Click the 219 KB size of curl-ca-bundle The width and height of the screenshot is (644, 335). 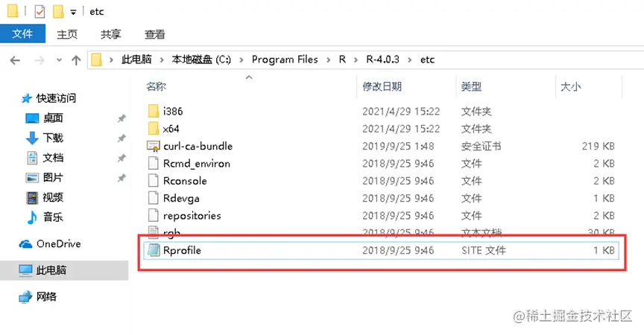pyautogui.click(x=599, y=146)
